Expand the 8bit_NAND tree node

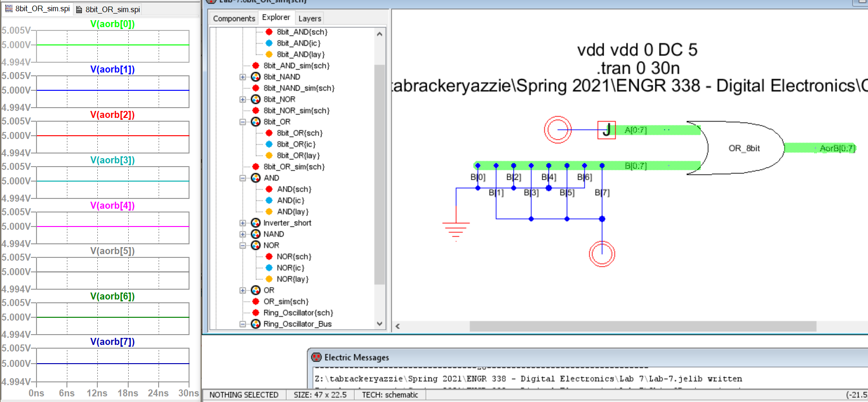click(x=242, y=77)
